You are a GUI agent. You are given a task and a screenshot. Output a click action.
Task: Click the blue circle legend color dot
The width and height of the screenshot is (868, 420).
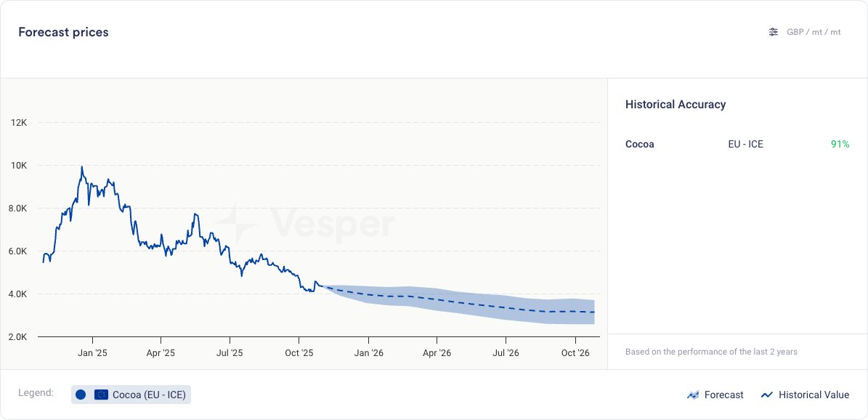click(x=81, y=395)
